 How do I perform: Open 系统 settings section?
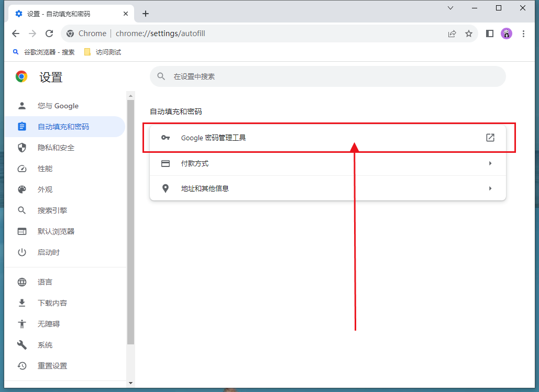pyautogui.click(x=65, y=345)
